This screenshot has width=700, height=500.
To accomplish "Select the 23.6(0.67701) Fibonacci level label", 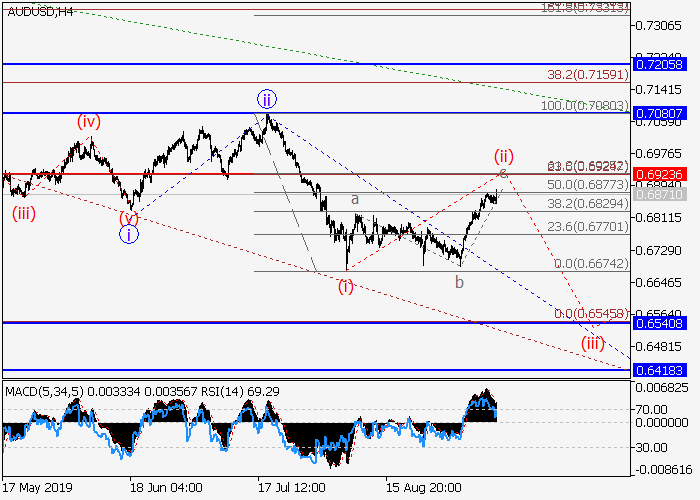I will (590, 227).
